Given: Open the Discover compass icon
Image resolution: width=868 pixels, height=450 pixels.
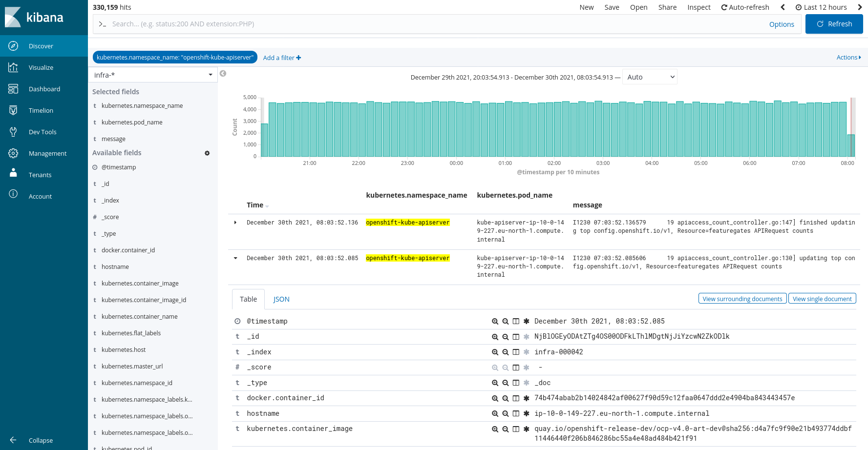Looking at the screenshot, I should pos(13,46).
